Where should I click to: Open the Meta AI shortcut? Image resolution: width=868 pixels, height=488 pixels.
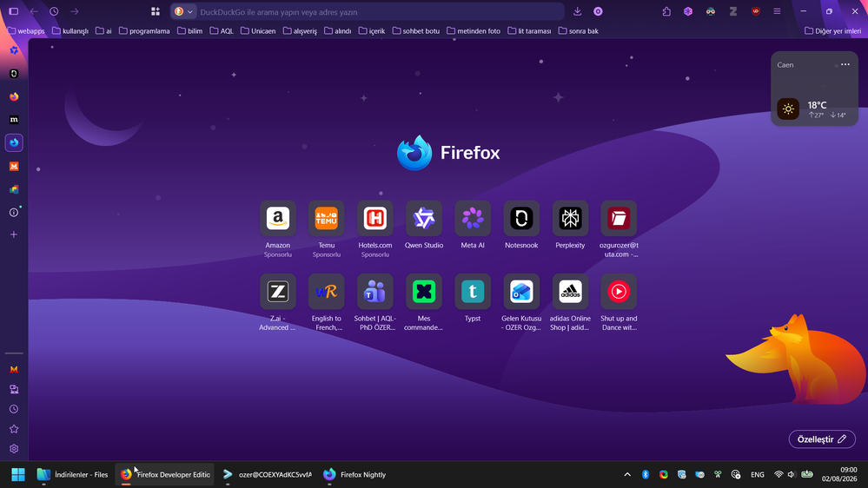(x=473, y=218)
